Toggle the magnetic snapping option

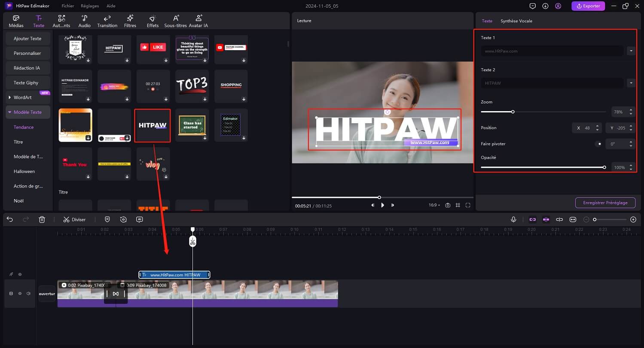[546, 219]
